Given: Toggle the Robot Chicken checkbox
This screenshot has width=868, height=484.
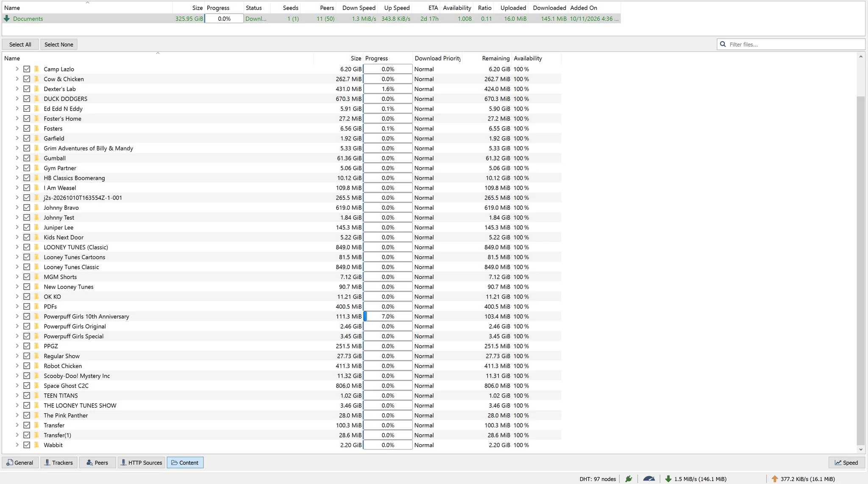Looking at the screenshot, I should [x=27, y=366].
